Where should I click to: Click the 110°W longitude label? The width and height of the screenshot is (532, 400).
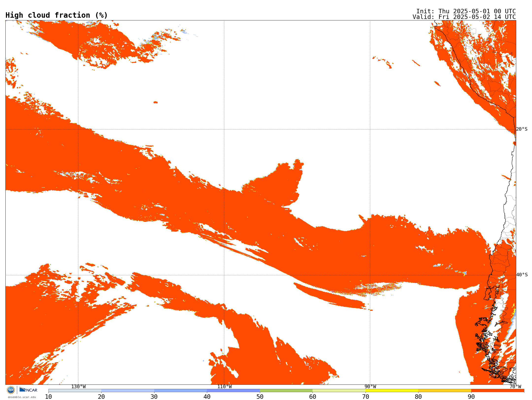[224, 386]
